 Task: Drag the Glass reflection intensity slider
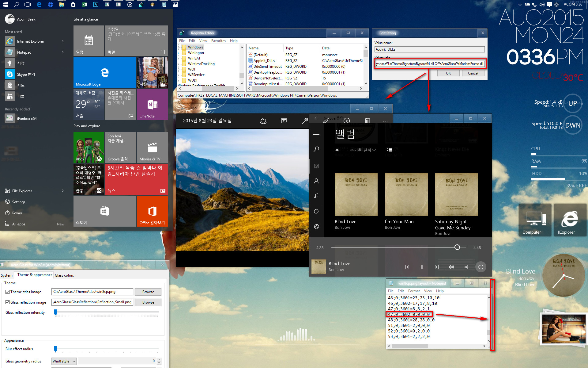[x=55, y=312]
